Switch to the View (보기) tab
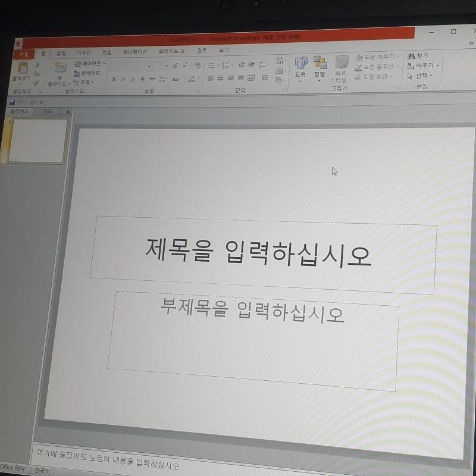Screen dimensions: 476x476 (224, 50)
